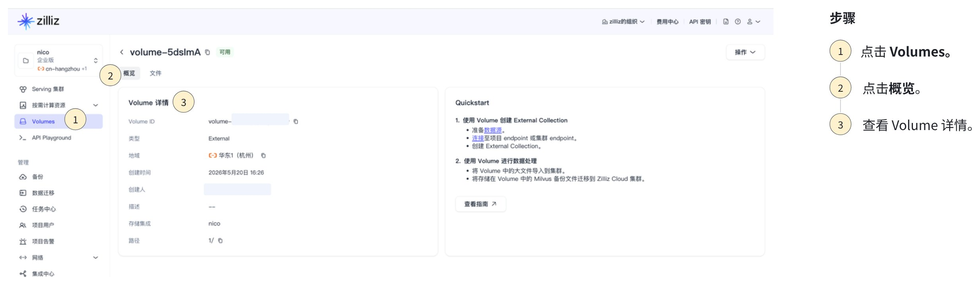The height and width of the screenshot is (285, 980).
Task: Open the nico project switcher
Action: (x=58, y=60)
